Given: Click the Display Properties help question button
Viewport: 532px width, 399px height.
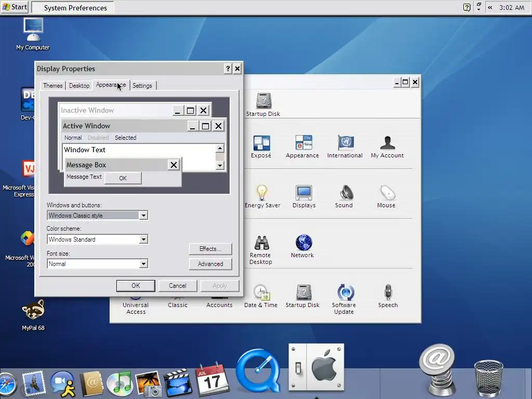Looking at the screenshot, I should [x=228, y=69].
